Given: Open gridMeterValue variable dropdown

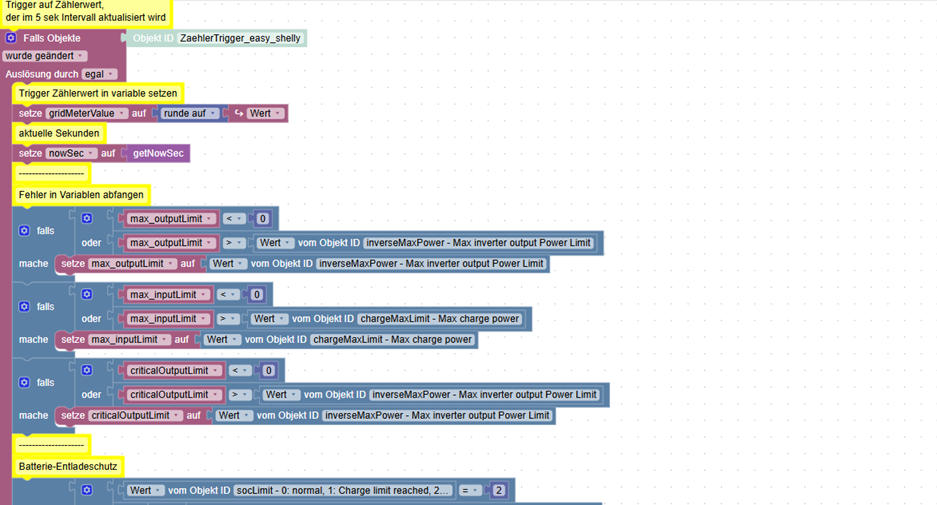Looking at the screenshot, I should click(87, 113).
